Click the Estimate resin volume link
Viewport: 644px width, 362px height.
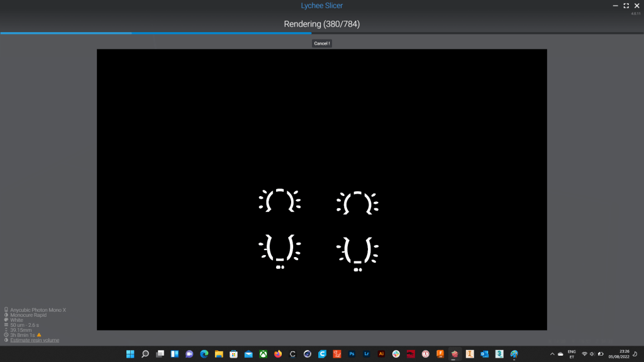point(35,340)
